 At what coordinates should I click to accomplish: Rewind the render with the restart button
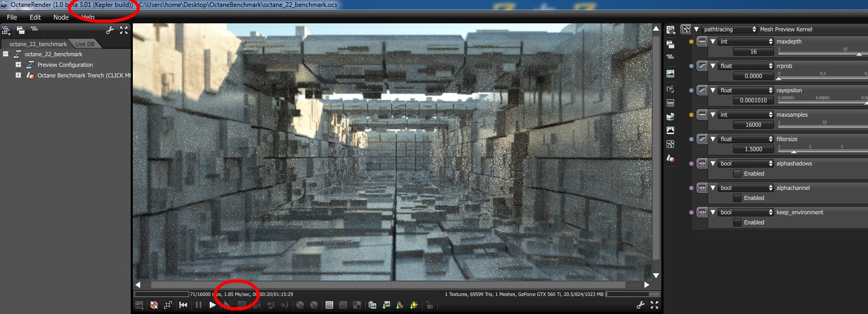pyautogui.click(x=183, y=305)
